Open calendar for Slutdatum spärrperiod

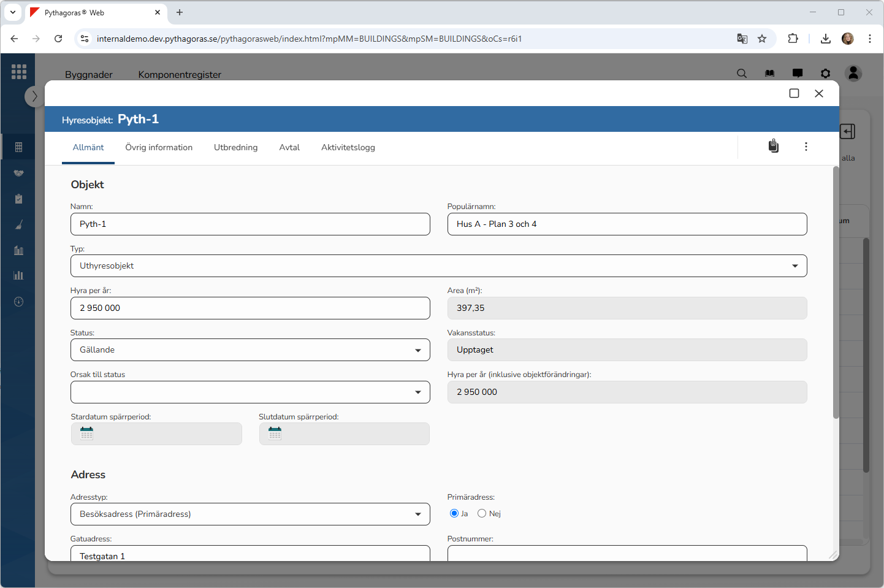[x=275, y=433]
